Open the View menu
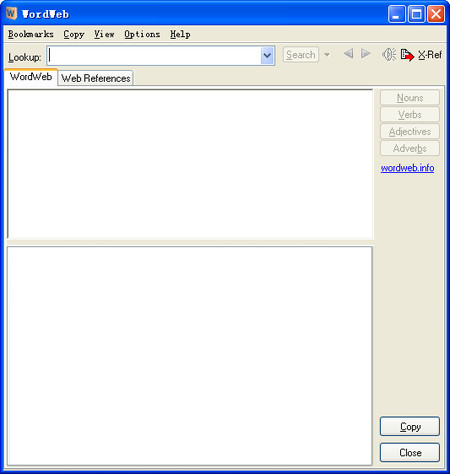Viewport: 450px width, 474px height. [104, 34]
